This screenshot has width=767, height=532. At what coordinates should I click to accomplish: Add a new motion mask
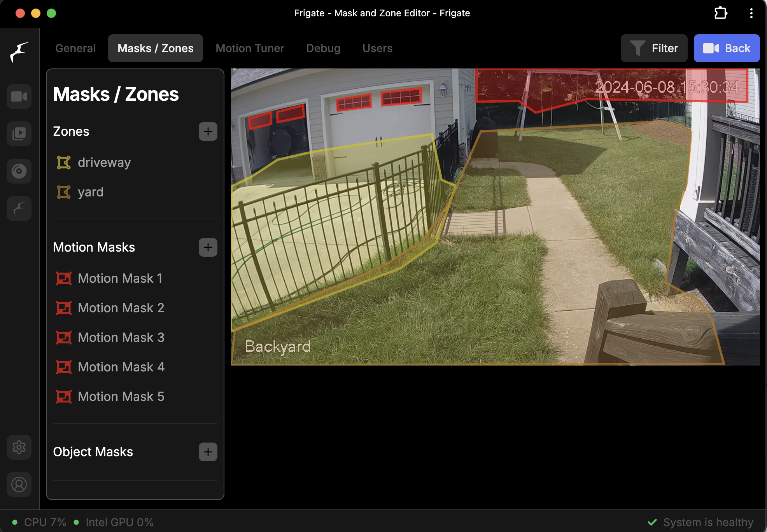(x=208, y=247)
